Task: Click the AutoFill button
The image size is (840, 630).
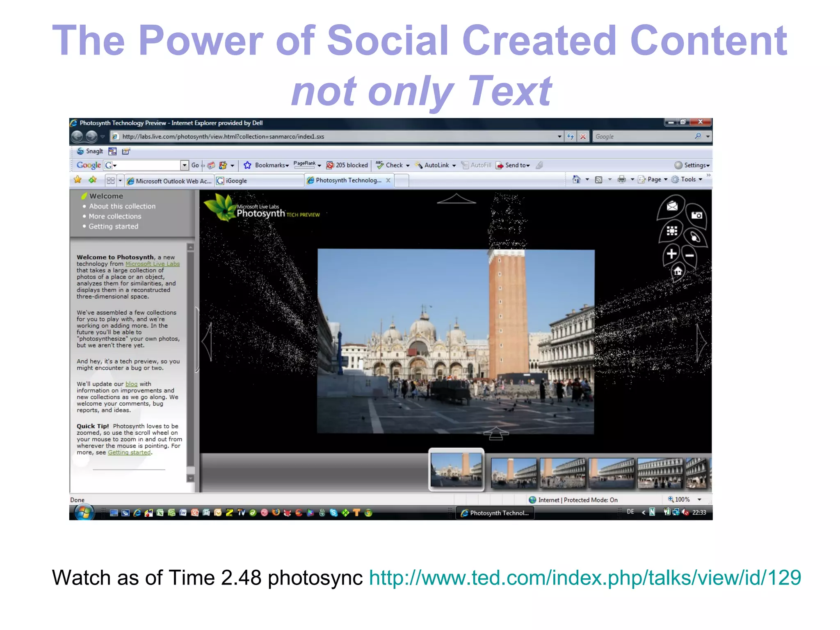Action: point(476,165)
